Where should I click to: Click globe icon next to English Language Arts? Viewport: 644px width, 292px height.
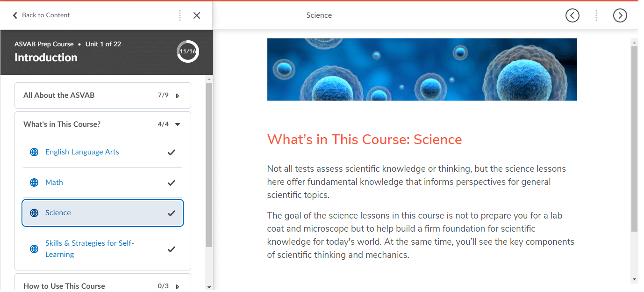[34, 152]
